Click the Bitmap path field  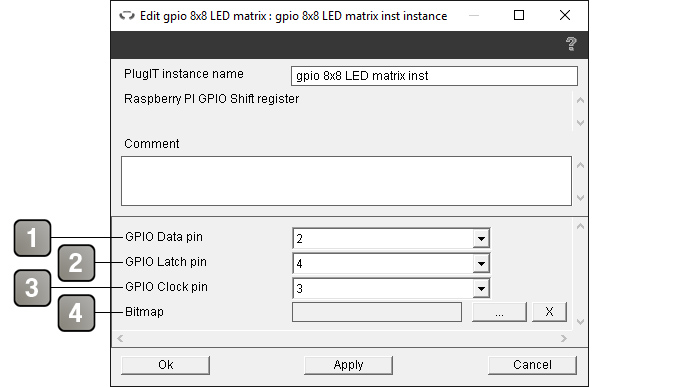pos(377,312)
